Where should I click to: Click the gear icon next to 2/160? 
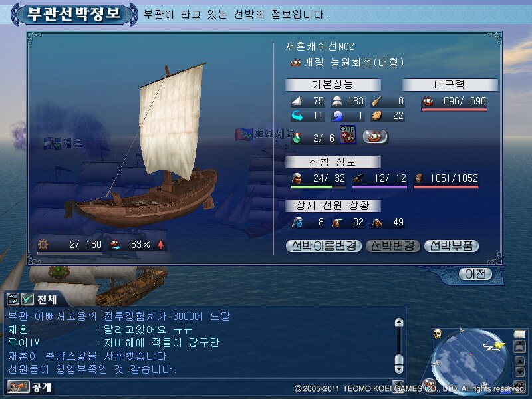43,244
